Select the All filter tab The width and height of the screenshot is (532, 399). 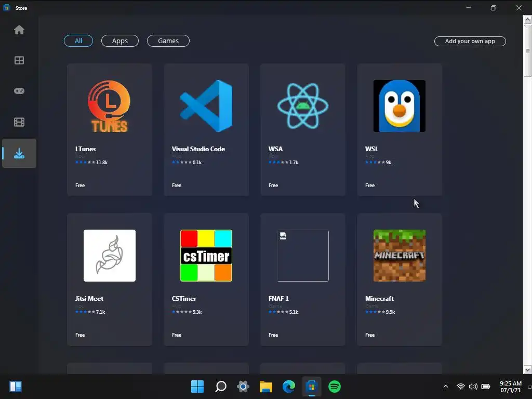click(x=78, y=41)
